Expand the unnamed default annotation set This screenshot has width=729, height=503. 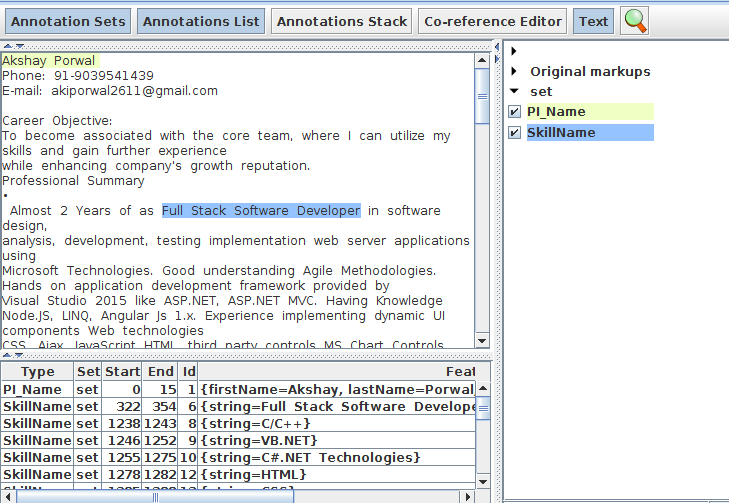click(514, 51)
